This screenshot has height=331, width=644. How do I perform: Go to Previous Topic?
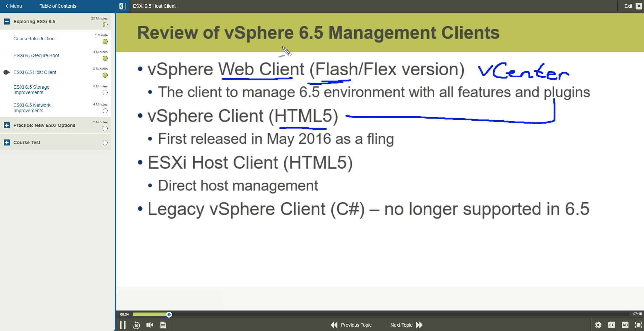pyautogui.click(x=351, y=325)
